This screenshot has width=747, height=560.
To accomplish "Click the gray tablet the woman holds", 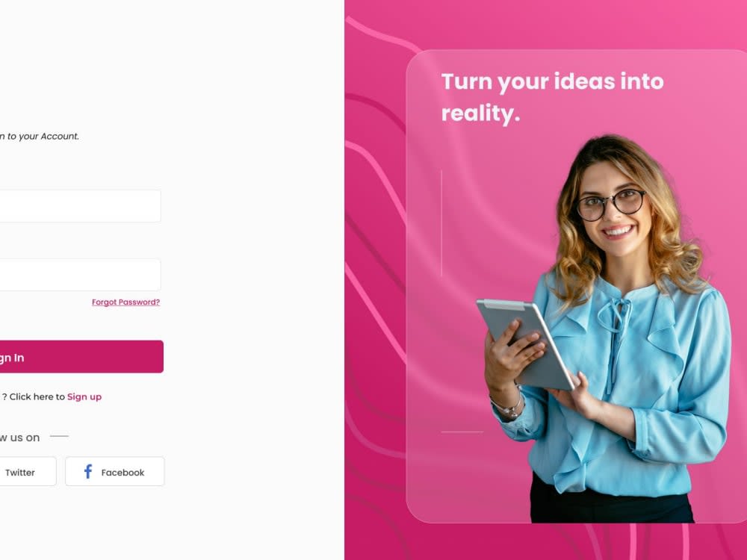I will coord(525,343).
